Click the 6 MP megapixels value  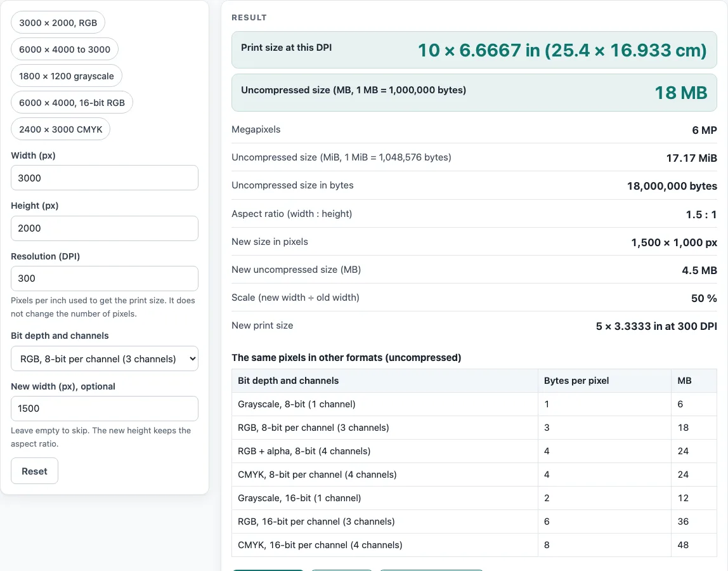pos(705,130)
